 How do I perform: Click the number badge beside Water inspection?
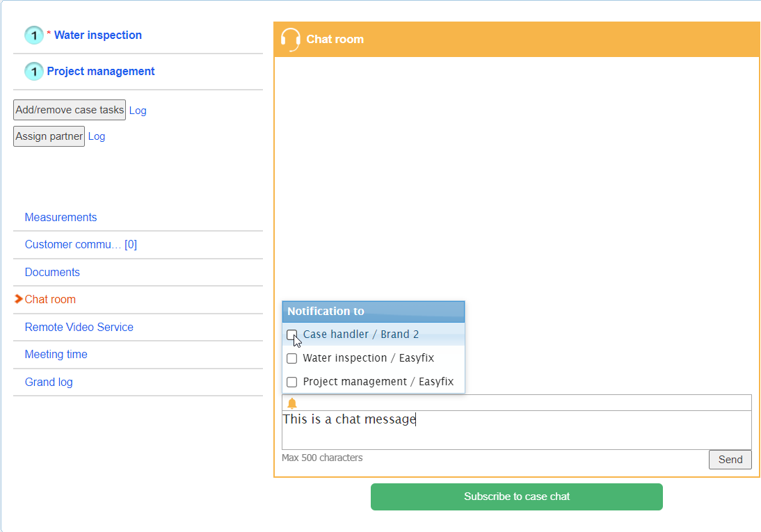click(34, 35)
